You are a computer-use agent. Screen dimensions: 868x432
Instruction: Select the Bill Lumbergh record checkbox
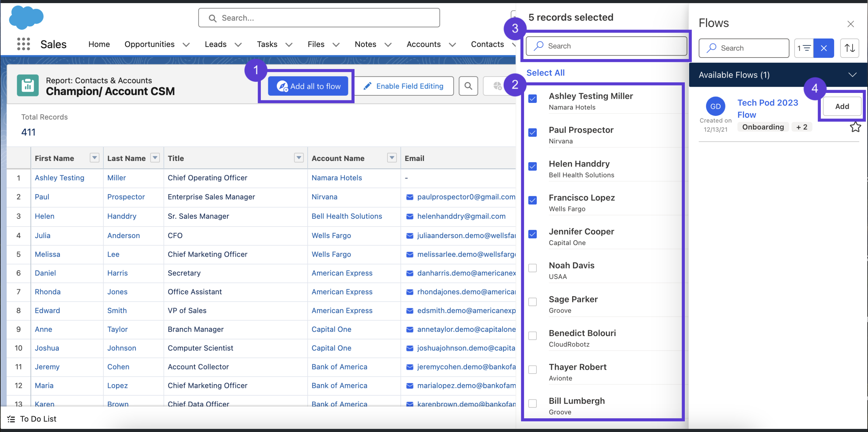532,403
